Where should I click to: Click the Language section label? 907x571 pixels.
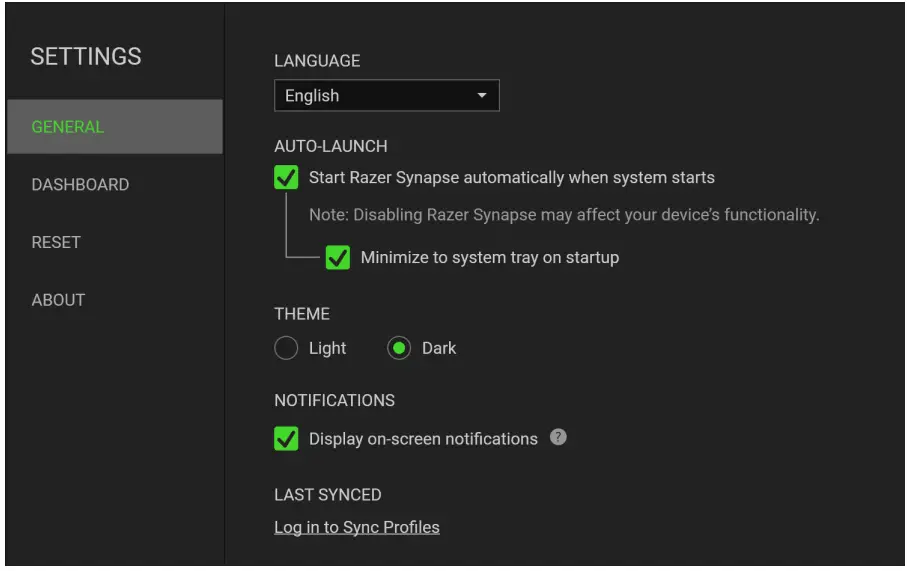(x=317, y=61)
